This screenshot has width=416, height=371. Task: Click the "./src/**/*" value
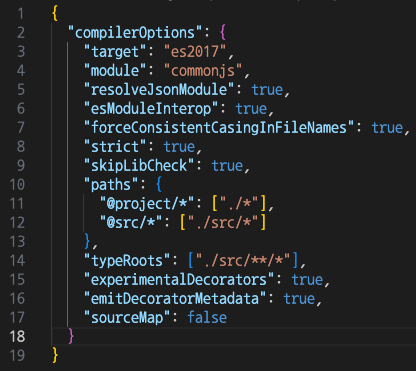[243, 260]
